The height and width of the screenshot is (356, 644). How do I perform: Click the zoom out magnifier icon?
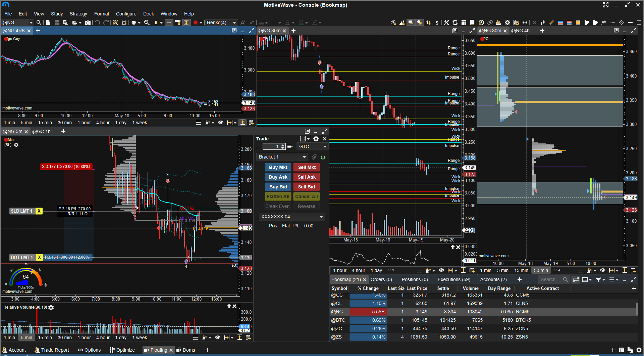147,23
